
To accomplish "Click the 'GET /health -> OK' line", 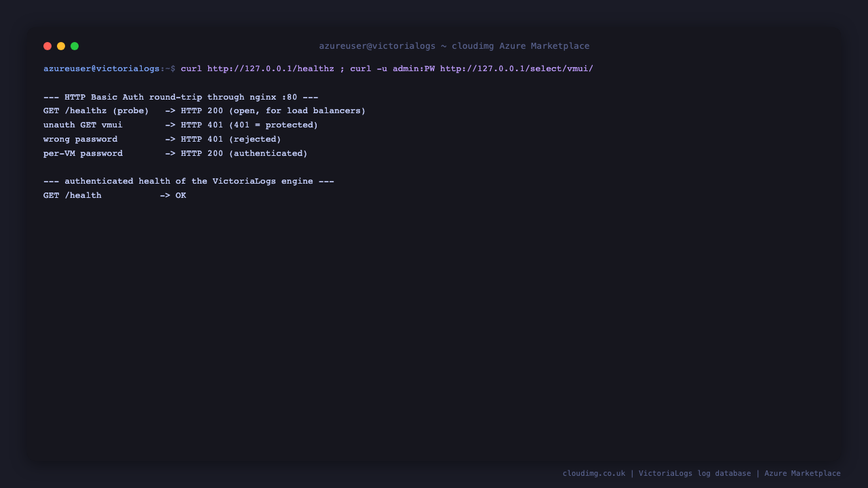I will coord(115,196).
